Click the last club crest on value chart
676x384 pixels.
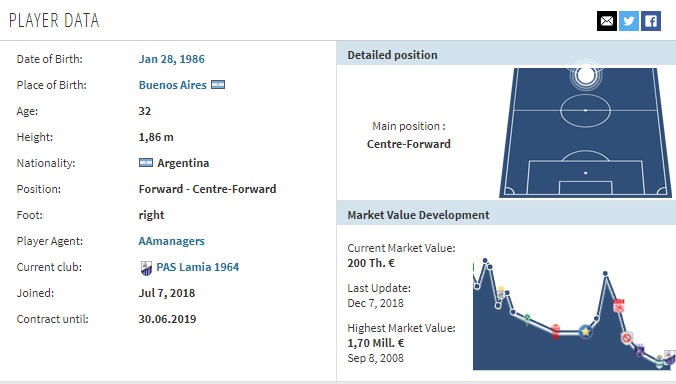[x=670, y=357]
